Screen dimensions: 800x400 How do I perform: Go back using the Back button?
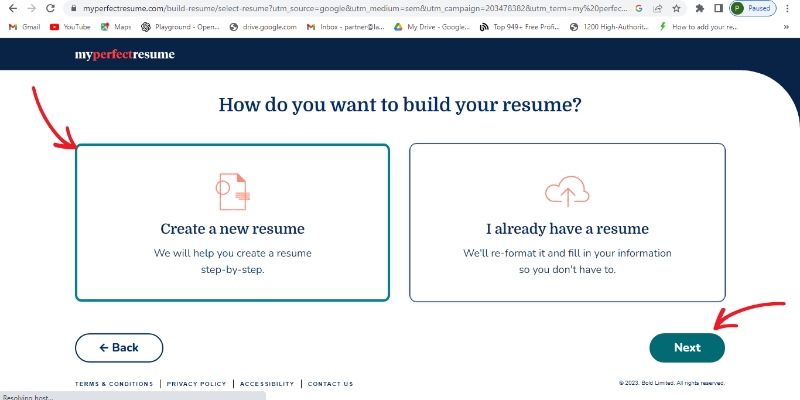pos(119,347)
